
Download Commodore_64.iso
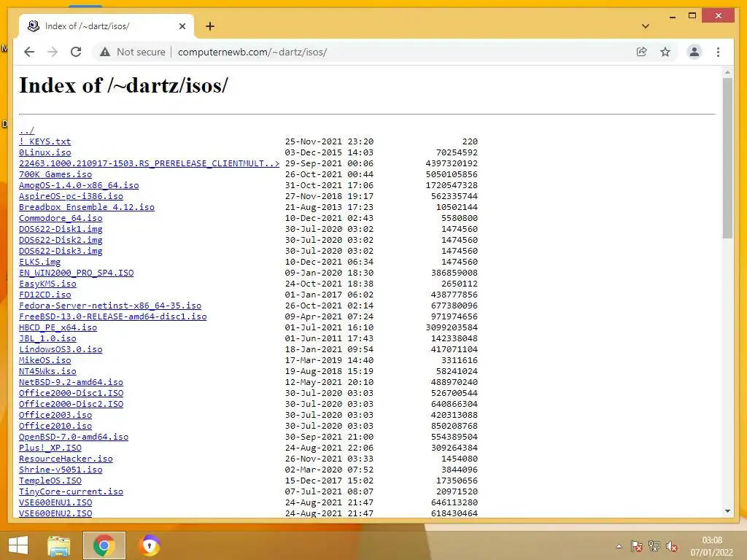(61, 218)
